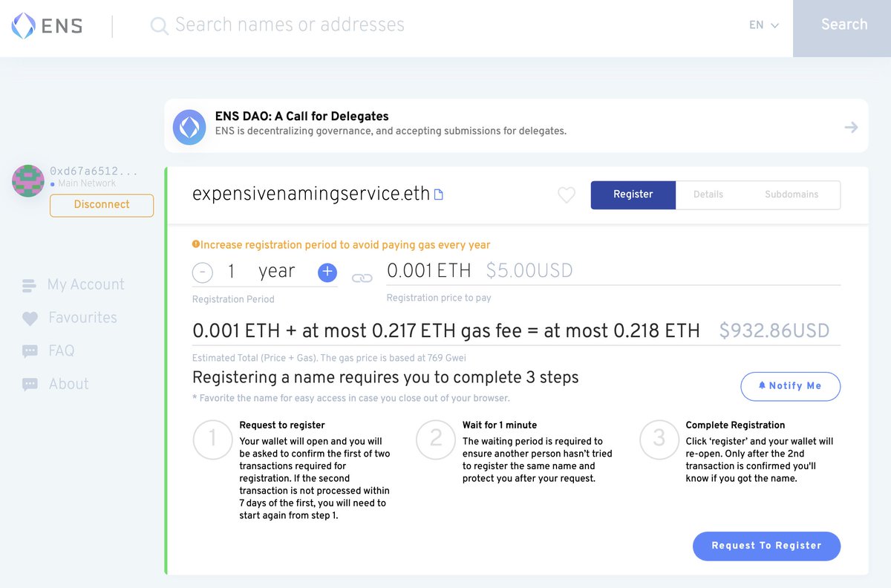Switch to the Details tab
The height and width of the screenshot is (588, 891).
(708, 195)
